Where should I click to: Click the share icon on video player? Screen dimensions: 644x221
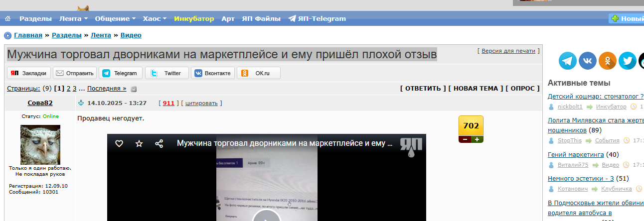159,143
